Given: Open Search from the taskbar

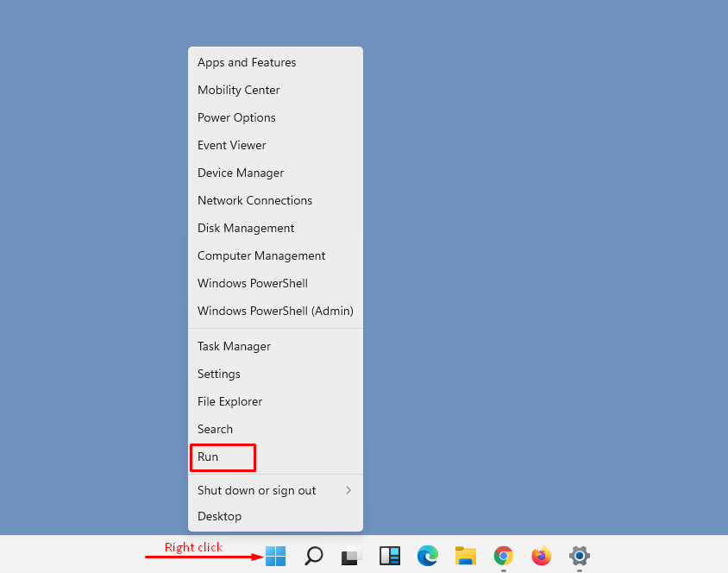Looking at the screenshot, I should coord(313,557).
